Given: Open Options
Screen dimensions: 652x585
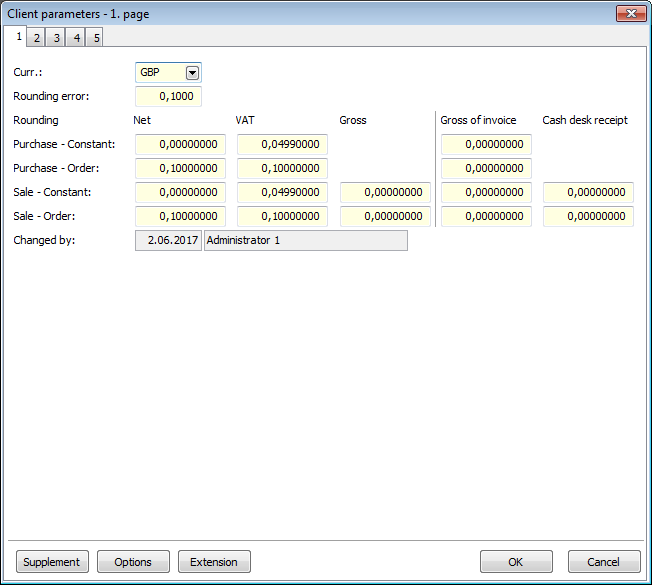Looking at the screenshot, I should tap(133, 562).
